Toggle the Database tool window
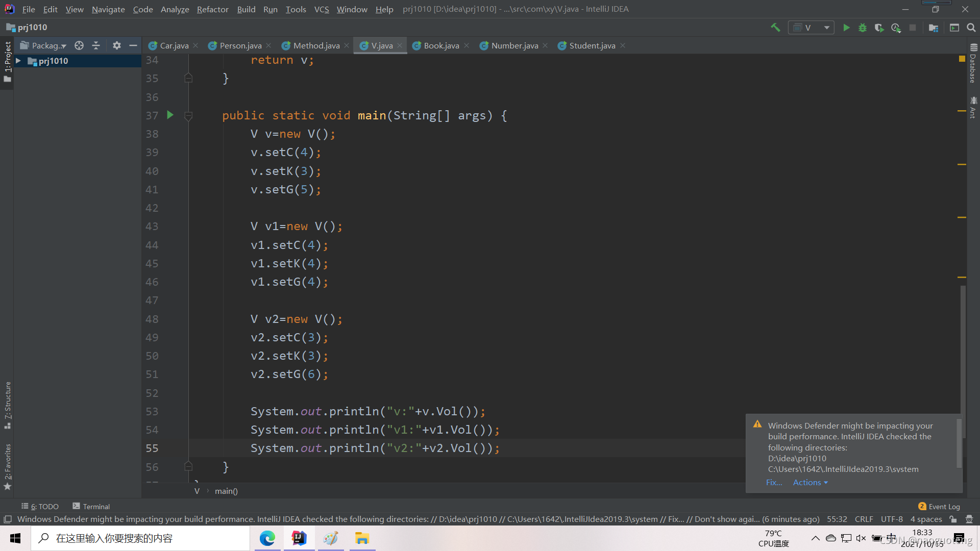 tap(973, 64)
